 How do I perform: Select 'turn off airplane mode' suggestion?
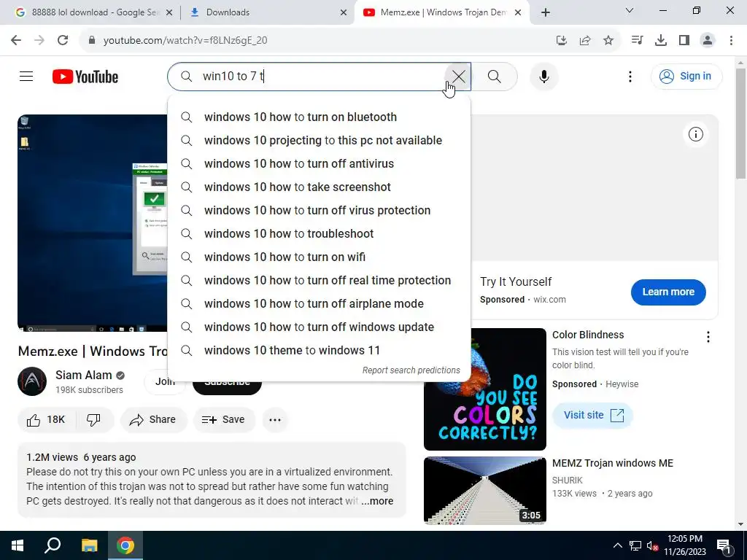319,303
